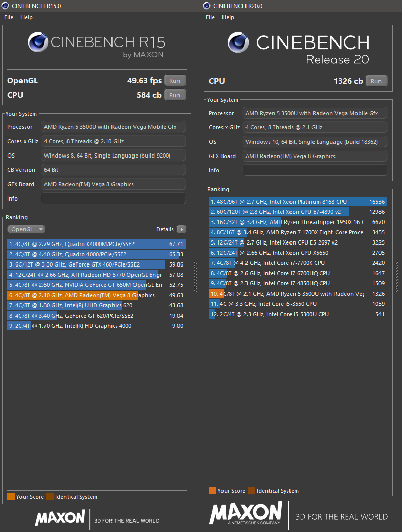This screenshot has height=532, width=402.
Task: Select highlighted Ryzen 5 3500U row scoring 1326
Action: click(x=298, y=294)
